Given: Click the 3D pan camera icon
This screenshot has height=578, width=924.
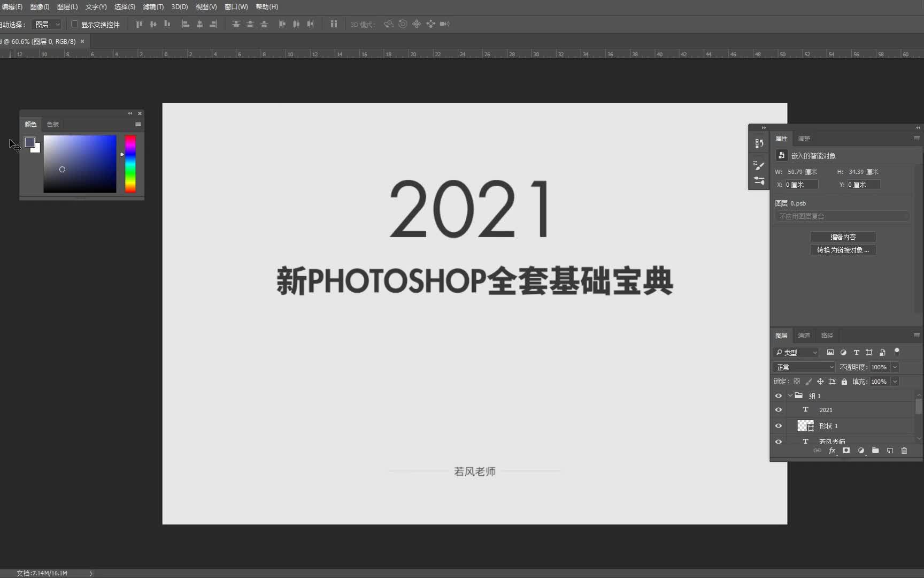Looking at the screenshot, I should click(417, 24).
